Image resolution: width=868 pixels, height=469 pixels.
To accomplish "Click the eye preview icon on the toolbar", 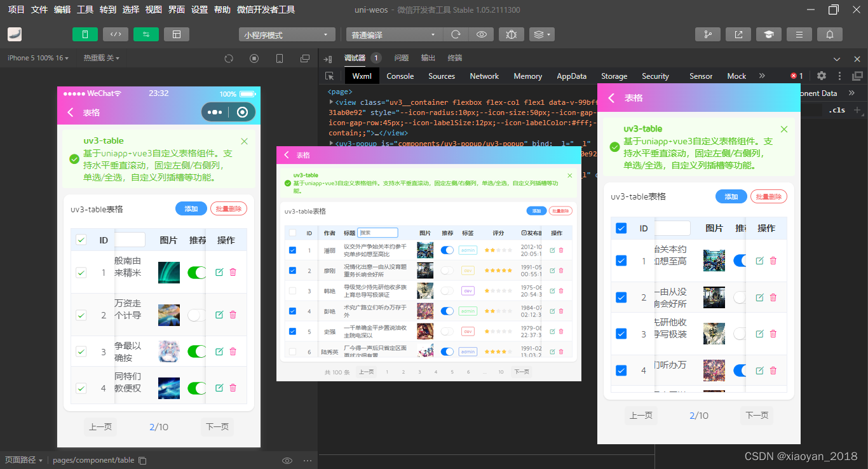I will coord(481,34).
